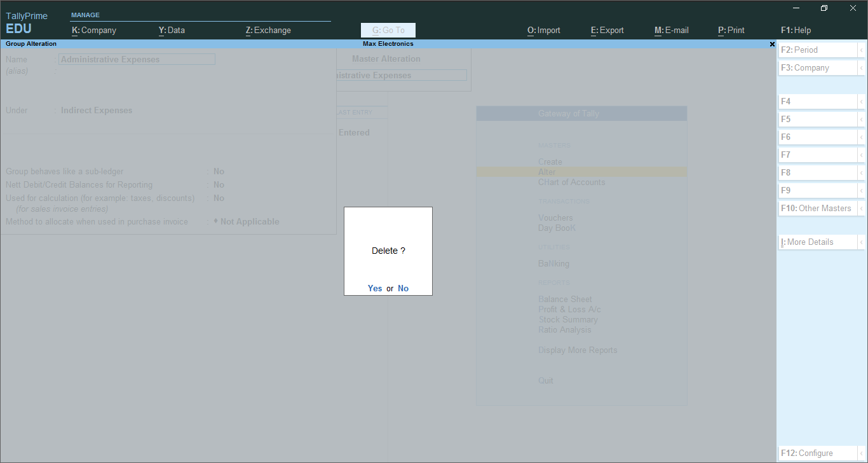868x463 pixels.
Task: Open the E: Export menu
Action: coord(607,30)
